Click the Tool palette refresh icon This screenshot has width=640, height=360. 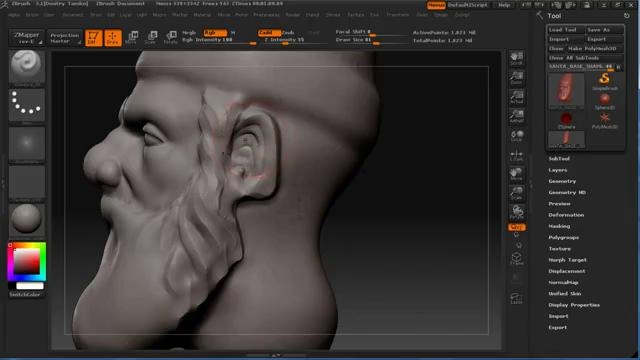tap(627, 16)
